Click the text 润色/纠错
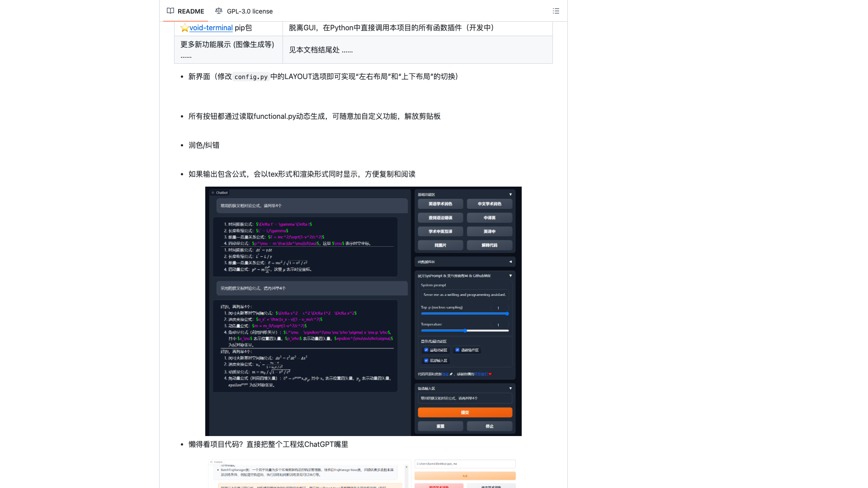Screen dimensions: 868x488 (204, 145)
